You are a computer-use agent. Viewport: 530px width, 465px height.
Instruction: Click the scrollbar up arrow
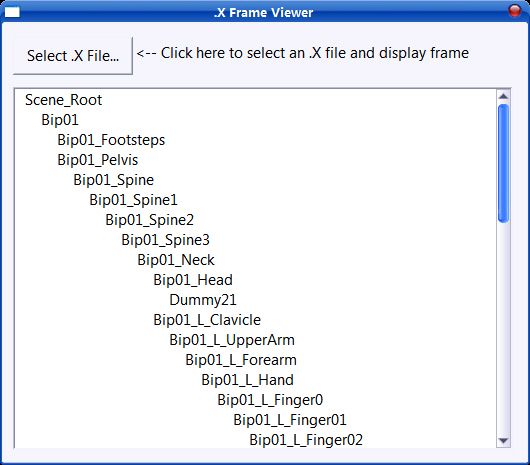click(503, 97)
